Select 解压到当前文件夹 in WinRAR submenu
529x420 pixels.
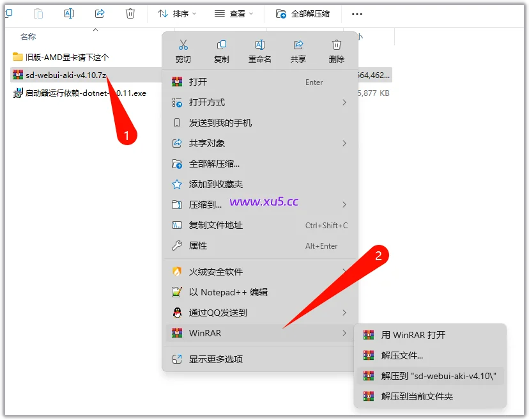click(417, 396)
